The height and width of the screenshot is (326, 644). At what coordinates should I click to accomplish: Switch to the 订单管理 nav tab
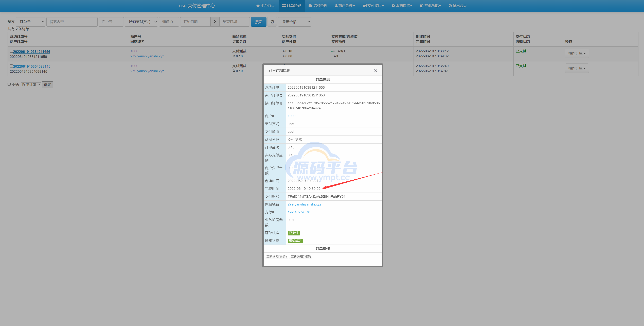[x=292, y=6]
